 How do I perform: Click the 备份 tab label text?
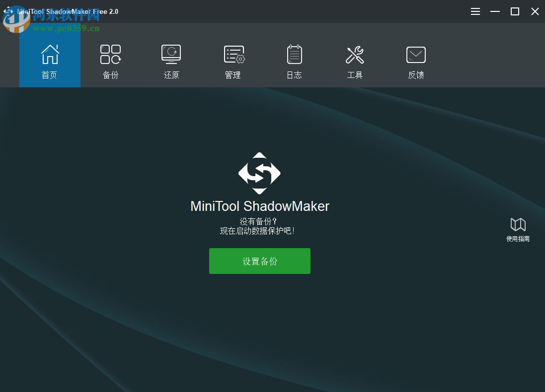(110, 75)
